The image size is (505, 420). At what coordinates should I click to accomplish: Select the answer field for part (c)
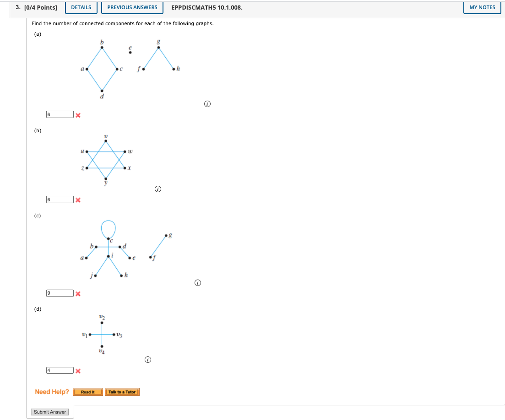(60, 293)
